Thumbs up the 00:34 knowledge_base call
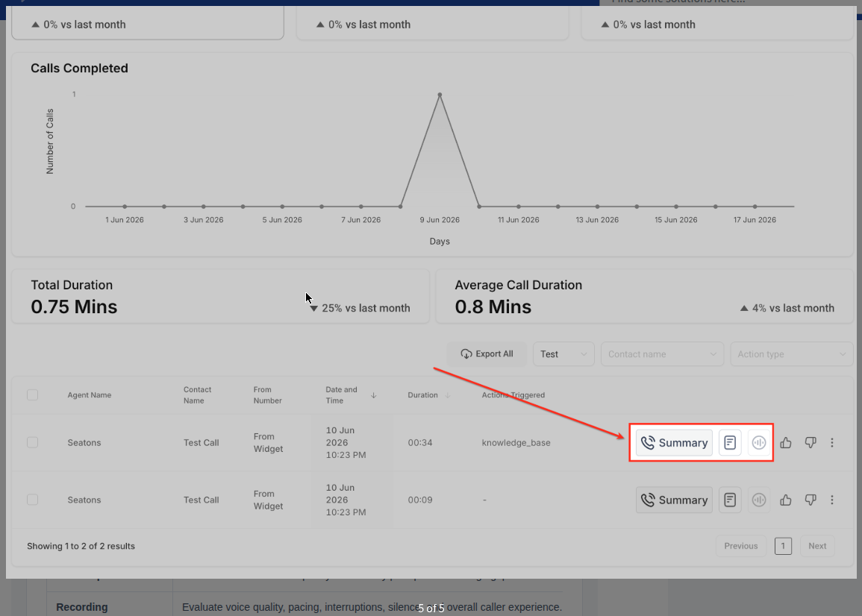Viewport: 862px width, 616px height. click(x=786, y=442)
